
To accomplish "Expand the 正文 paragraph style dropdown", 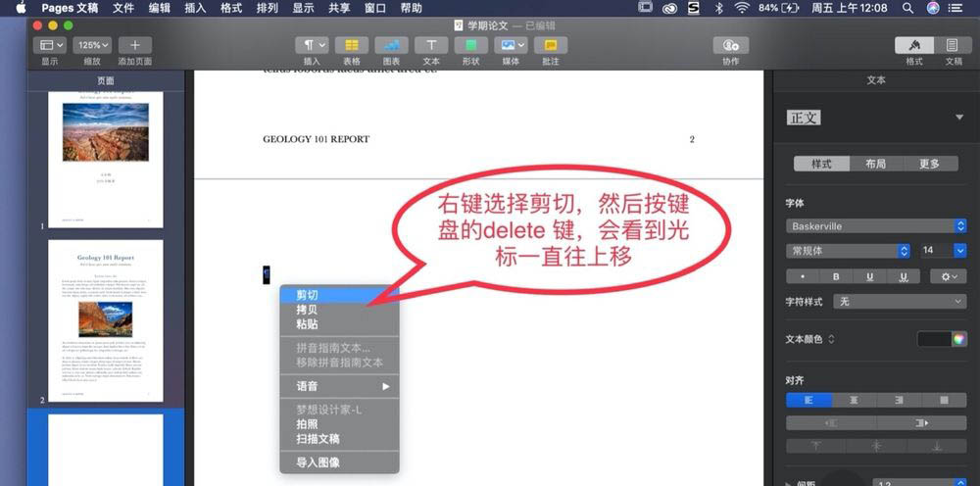I will click(x=959, y=118).
